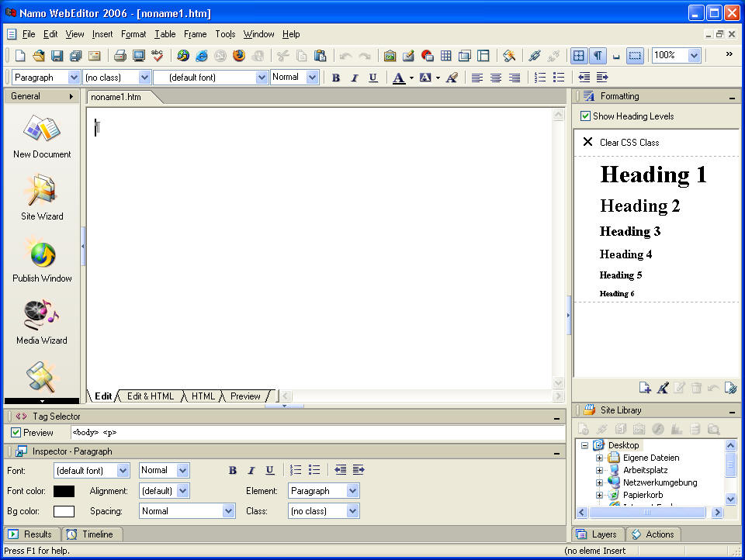The width and height of the screenshot is (745, 560).
Task: Save the document with floppy icon
Action: pos(57,56)
